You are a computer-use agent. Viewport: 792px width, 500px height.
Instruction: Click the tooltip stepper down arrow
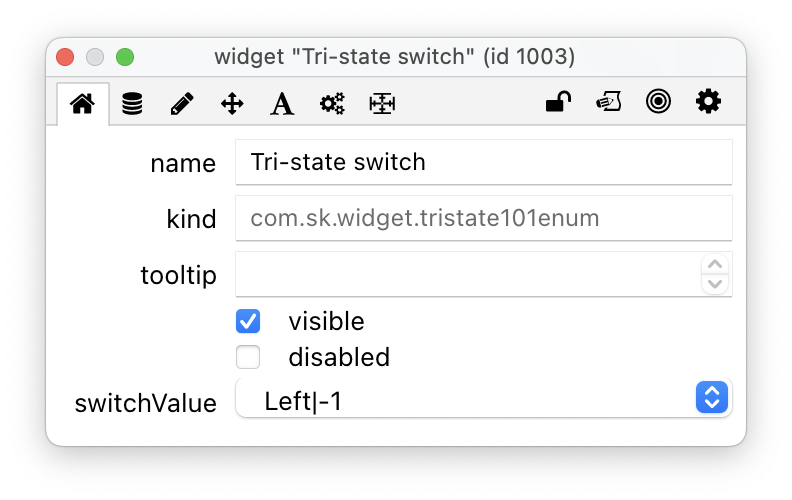click(x=714, y=284)
